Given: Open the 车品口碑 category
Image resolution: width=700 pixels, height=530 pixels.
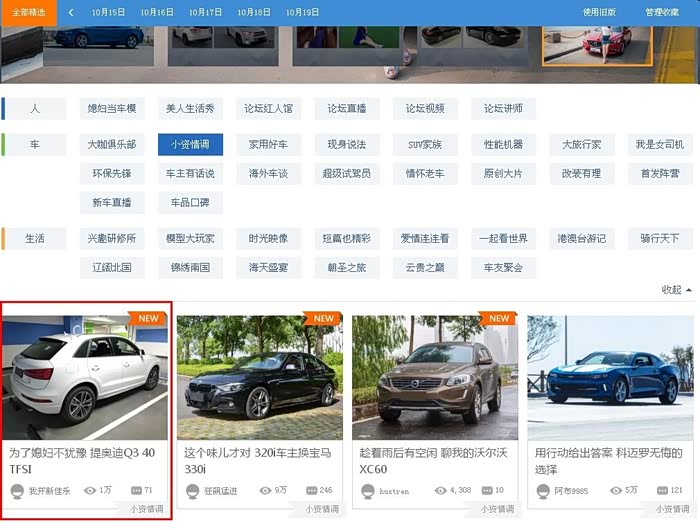Looking at the screenshot, I should 190,203.
